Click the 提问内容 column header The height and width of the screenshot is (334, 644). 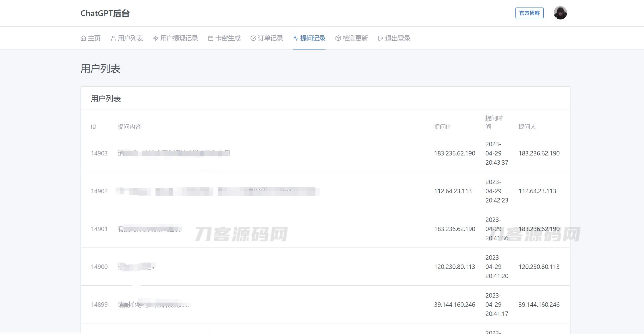pyautogui.click(x=129, y=127)
